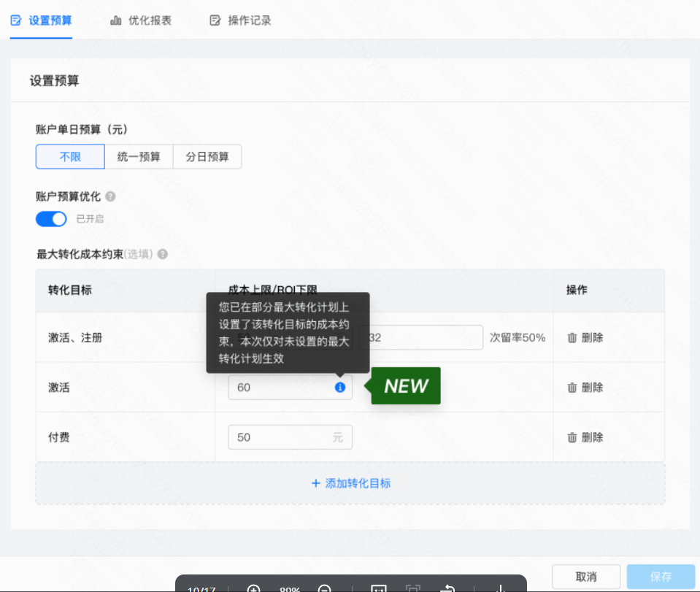Click the download icon on the bottom toolbar
The image size is (700, 592).
tap(500, 588)
